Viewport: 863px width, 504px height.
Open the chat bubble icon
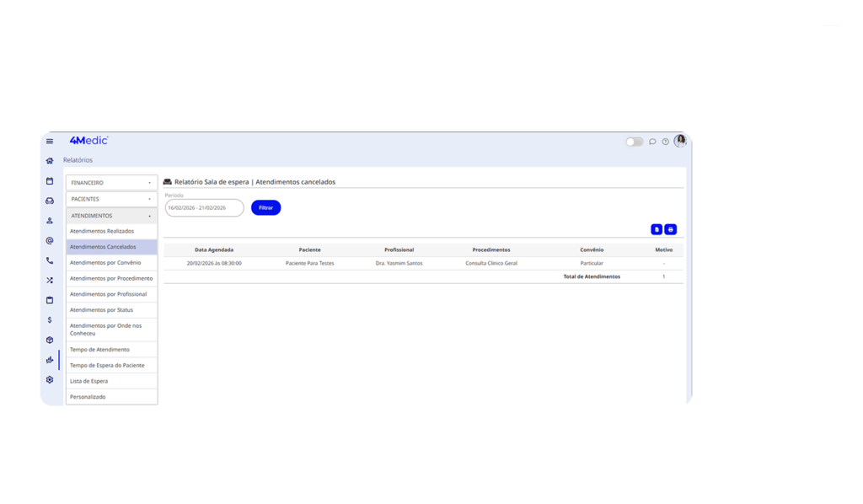(x=652, y=142)
